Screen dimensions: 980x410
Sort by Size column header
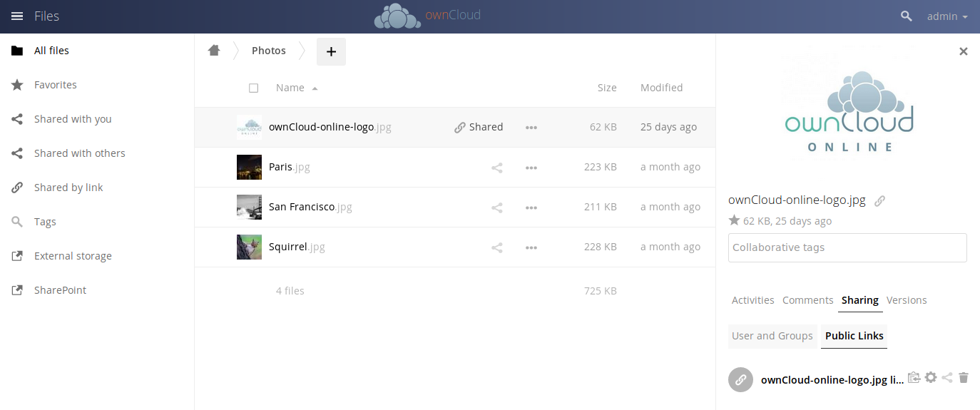coord(607,88)
